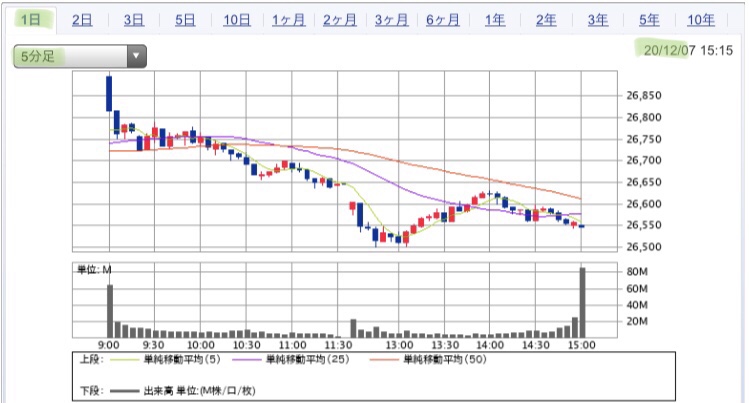The height and width of the screenshot is (403, 749).
Task: Click the 10:00 time axis label
Action: (201, 345)
